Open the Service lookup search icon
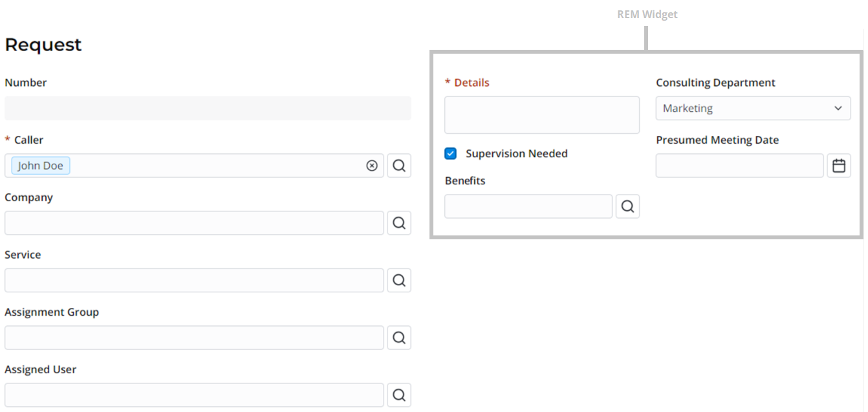This screenshot has width=868, height=412. pos(399,280)
